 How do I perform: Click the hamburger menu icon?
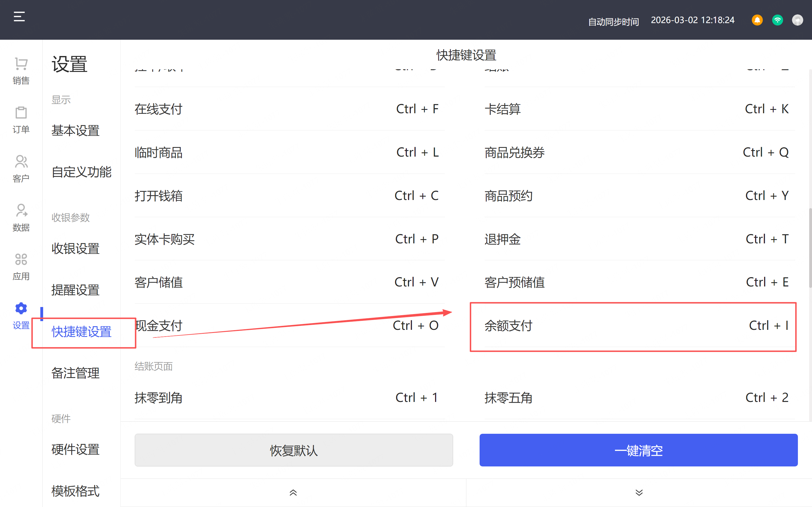[19, 16]
